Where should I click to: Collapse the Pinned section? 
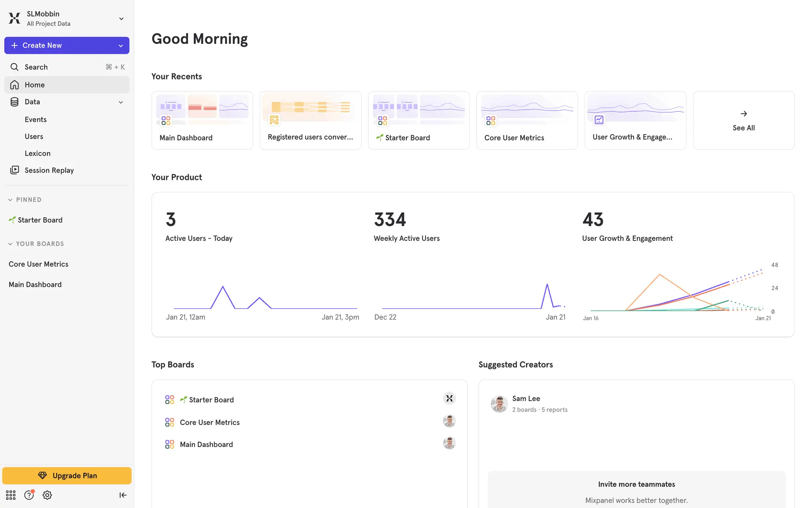pos(10,200)
